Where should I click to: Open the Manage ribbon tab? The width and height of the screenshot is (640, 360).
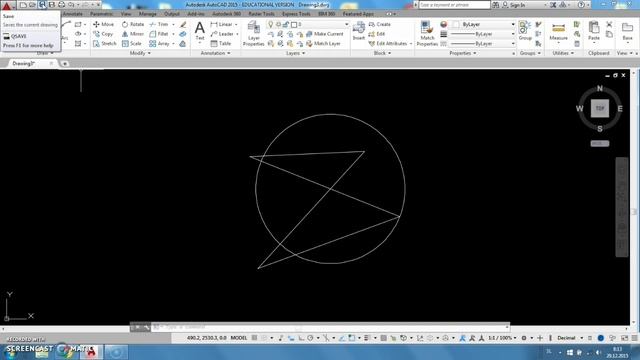coord(147,14)
